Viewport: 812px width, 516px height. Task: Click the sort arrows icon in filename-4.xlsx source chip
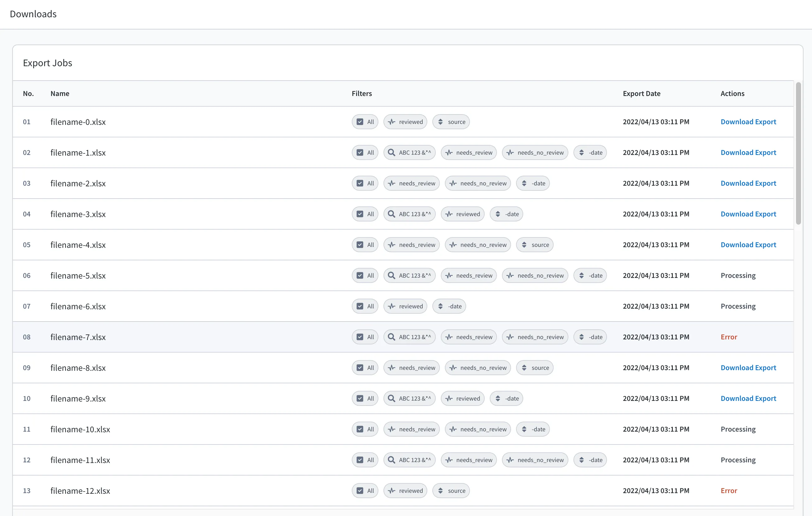524,245
